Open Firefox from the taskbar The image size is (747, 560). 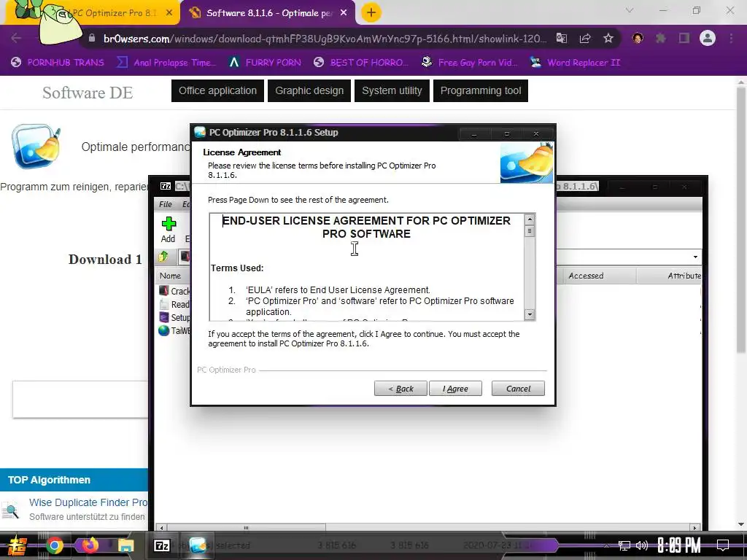tap(90, 545)
